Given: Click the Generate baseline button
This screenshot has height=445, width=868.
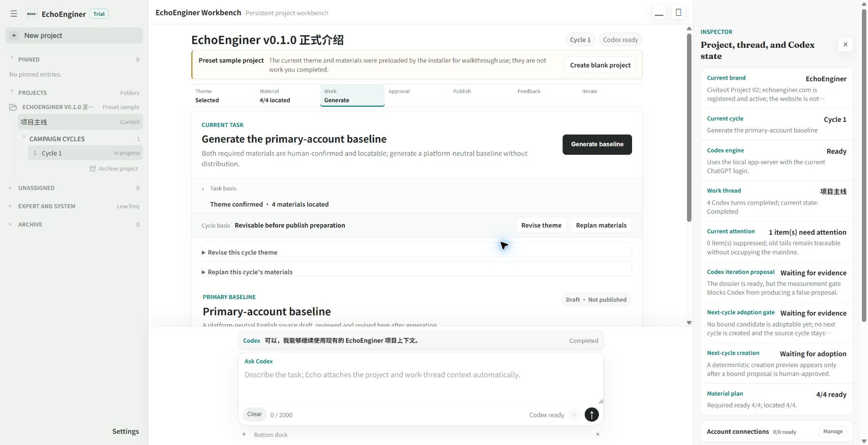Looking at the screenshot, I should point(597,144).
